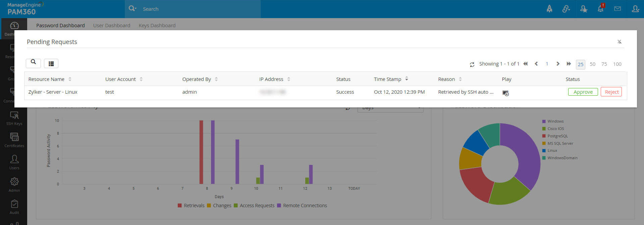Click MS SQL Server legend entry
Viewport: 644px width, 225px height.
(558, 143)
